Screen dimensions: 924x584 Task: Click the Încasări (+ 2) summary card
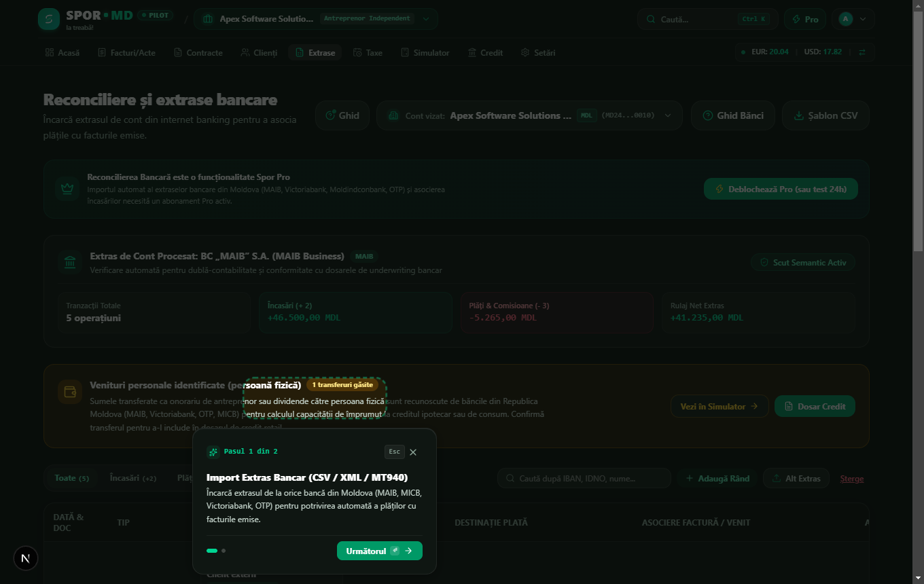[x=355, y=312]
